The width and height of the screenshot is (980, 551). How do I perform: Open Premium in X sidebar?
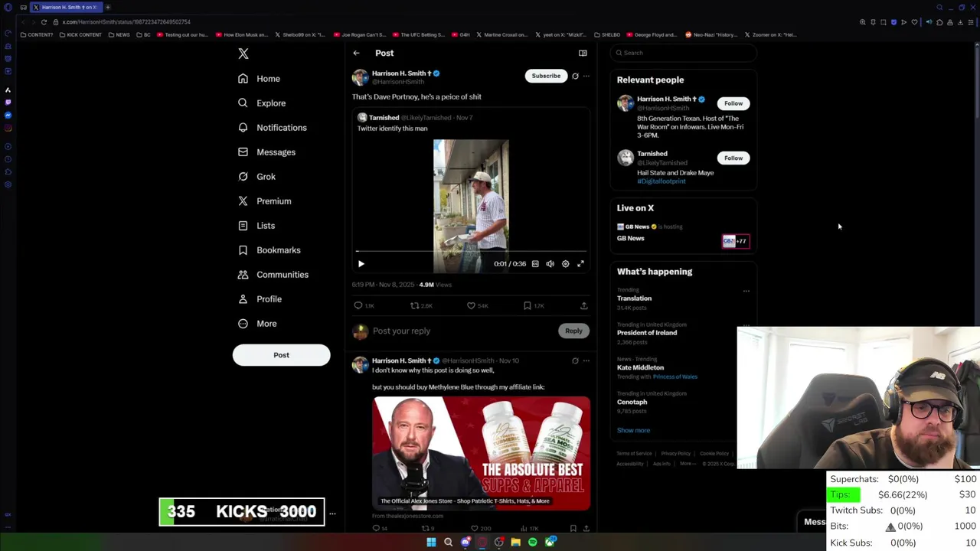click(x=264, y=201)
